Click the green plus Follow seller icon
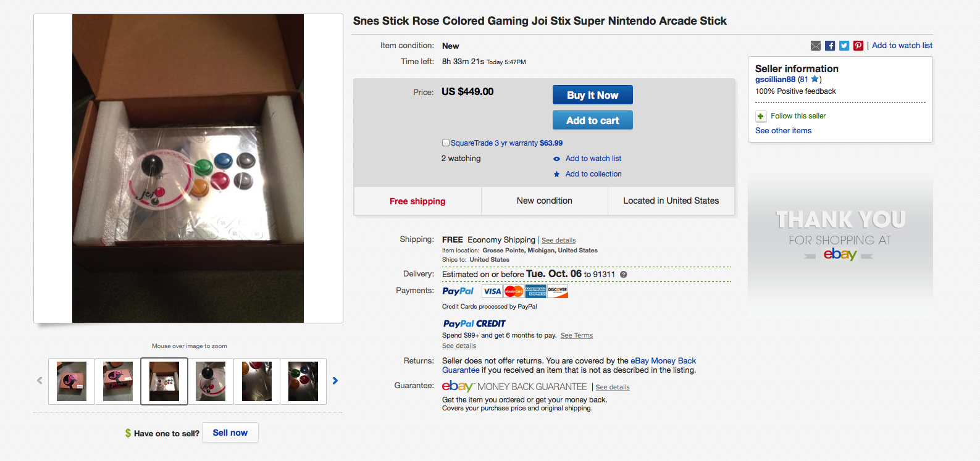Screen dimensions: 980x461 click(x=761, y=116)
